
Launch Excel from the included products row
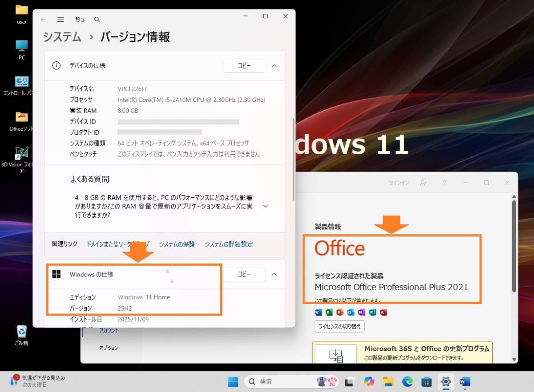point(329,312)
